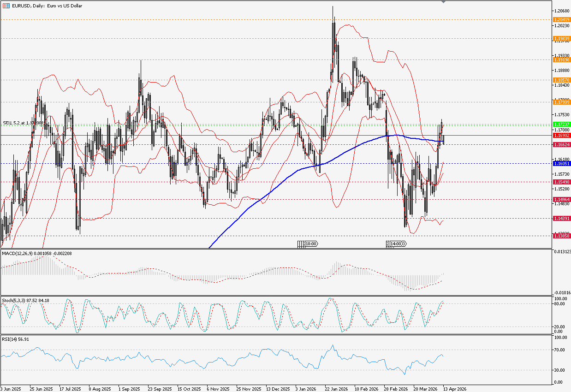This screenshot has width=571, height=392.
Task: Click the red 1.13858 price level tag
Action: [561, 235]
